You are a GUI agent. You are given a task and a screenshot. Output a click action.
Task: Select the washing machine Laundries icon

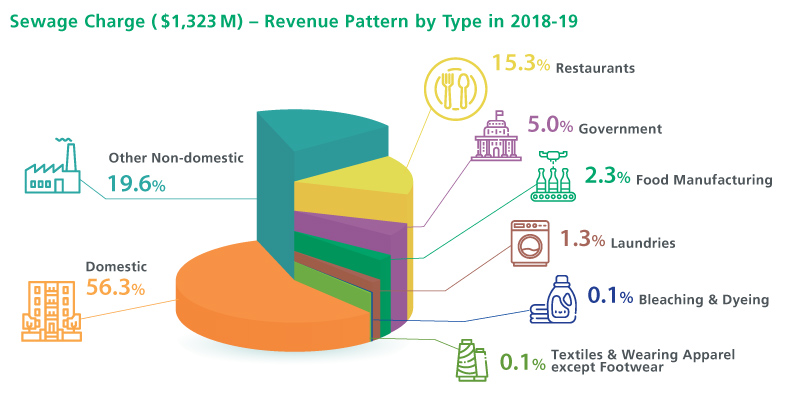(530, 243)
